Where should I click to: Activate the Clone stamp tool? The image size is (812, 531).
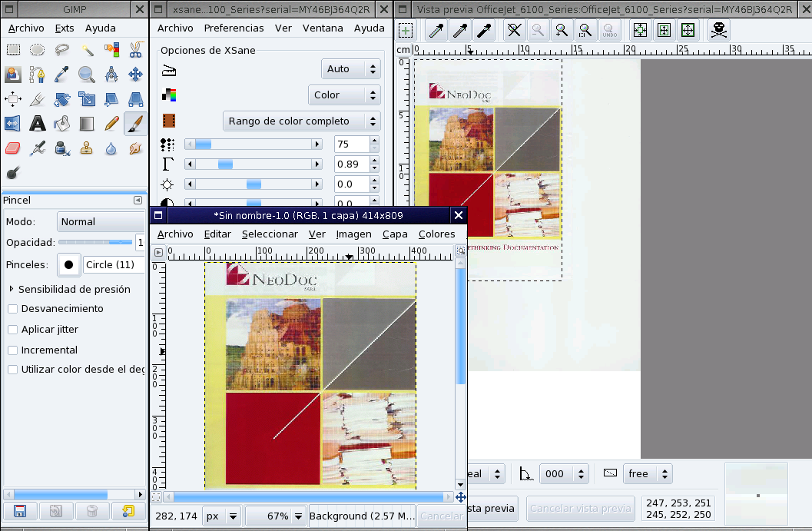tap(87, 148)
